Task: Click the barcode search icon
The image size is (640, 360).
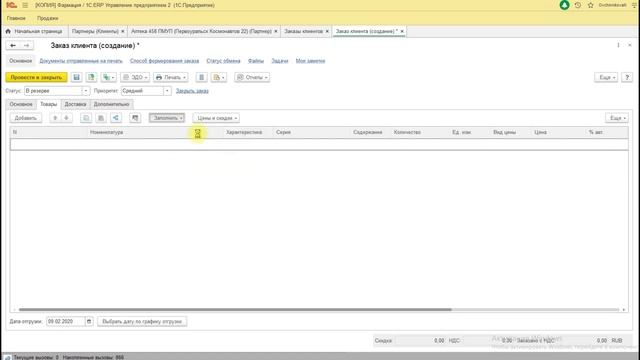Action: point(101,118)
